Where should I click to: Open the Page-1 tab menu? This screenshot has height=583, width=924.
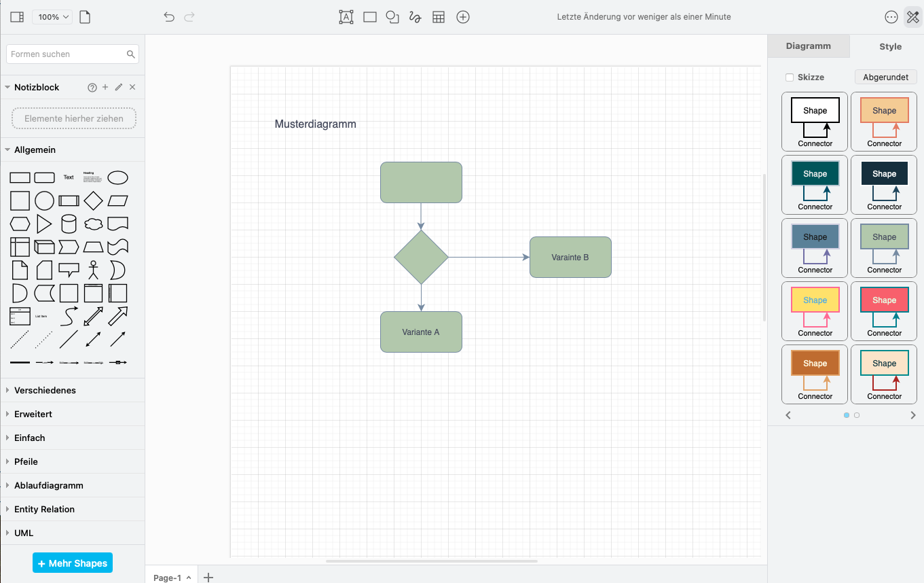coord(171,578)
